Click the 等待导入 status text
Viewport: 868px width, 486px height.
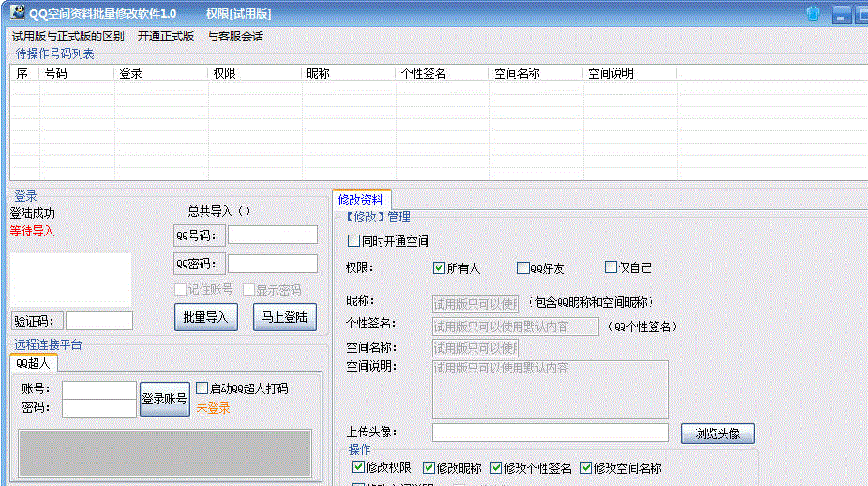(x=33, y=231)
